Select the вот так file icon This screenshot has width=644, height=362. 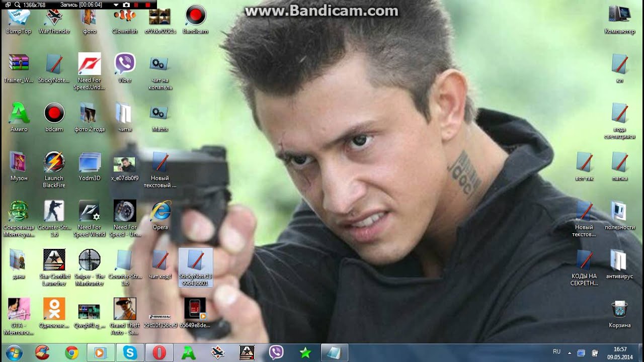584,166
